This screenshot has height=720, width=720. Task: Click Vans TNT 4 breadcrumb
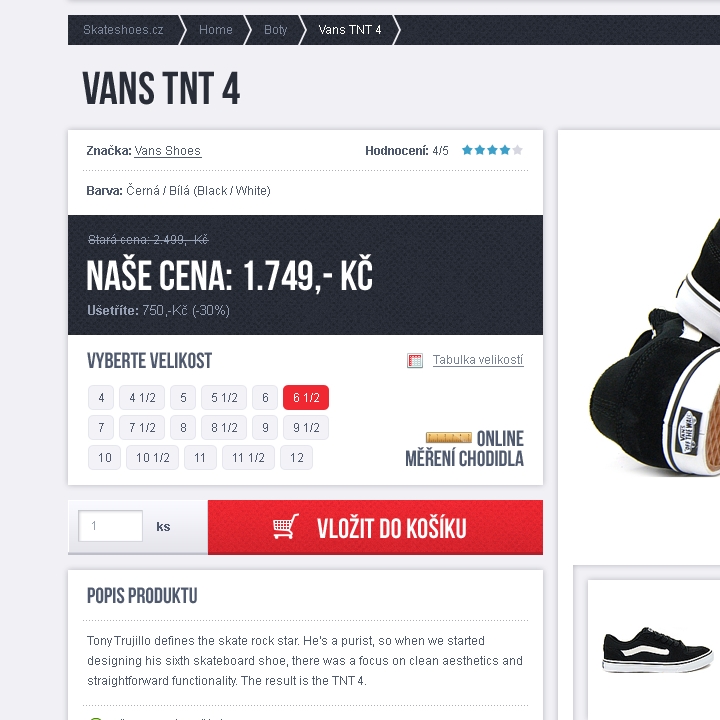click(x=350, y=30)
